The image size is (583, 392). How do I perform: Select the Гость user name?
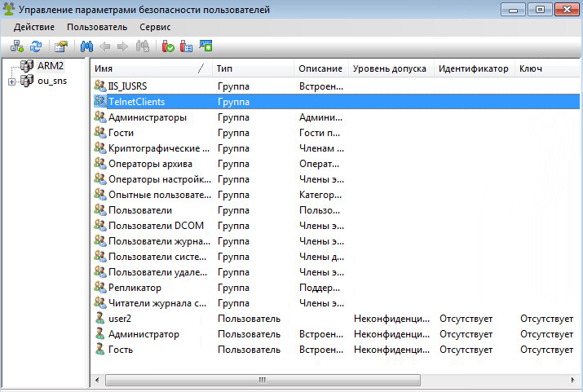point(121,350)
